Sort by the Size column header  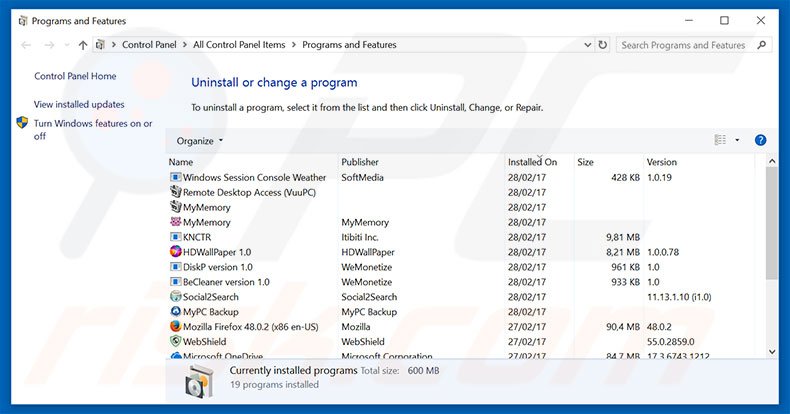[x=585, y=162]
